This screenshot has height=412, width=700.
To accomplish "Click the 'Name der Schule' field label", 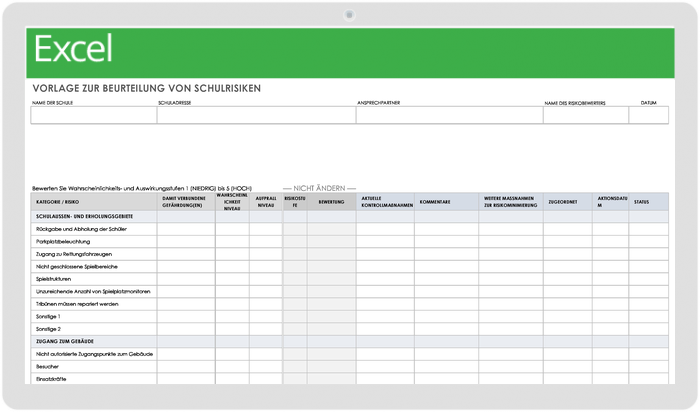I will coord(52,103).
